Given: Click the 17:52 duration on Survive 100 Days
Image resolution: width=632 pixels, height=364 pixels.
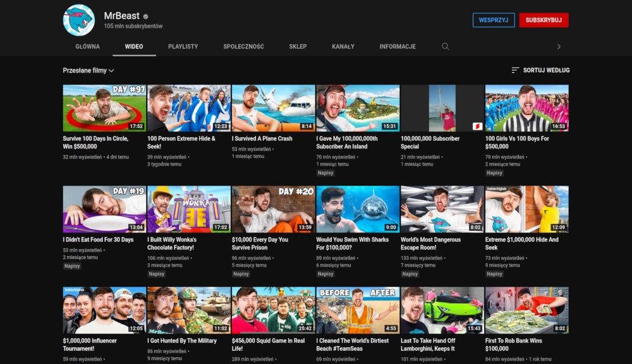Looking at the screenshot, I should click(x=137, y=126).
